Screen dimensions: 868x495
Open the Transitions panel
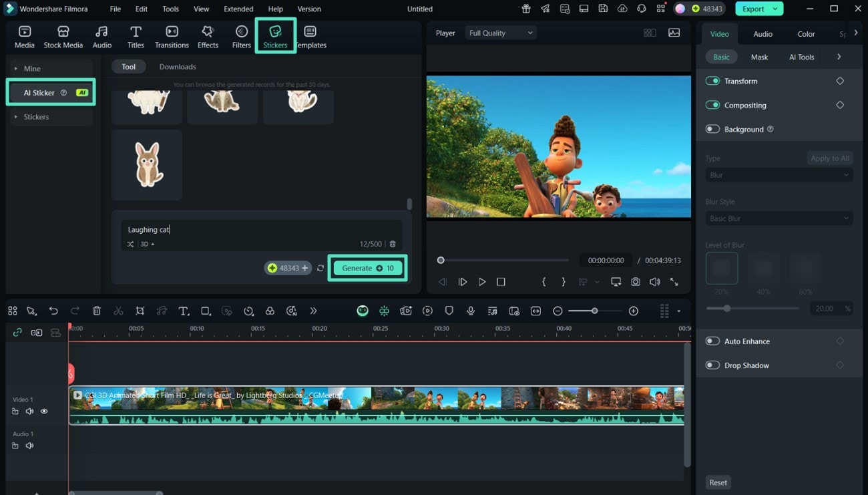click(172, 37)
